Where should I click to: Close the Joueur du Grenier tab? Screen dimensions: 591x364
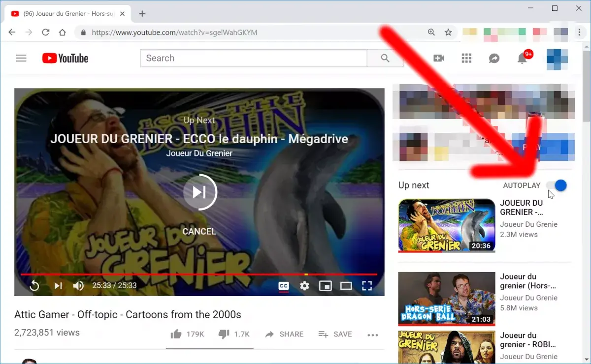[122, 14]
